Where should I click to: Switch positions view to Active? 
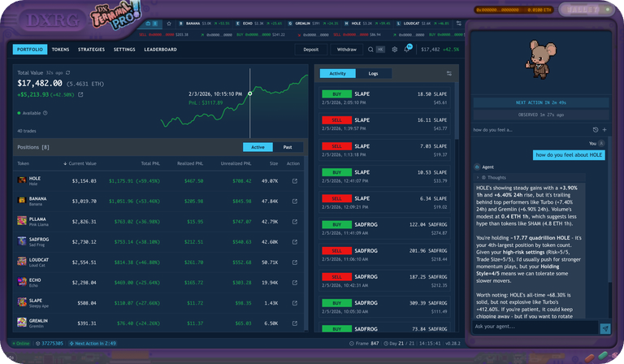click(258, 147)
